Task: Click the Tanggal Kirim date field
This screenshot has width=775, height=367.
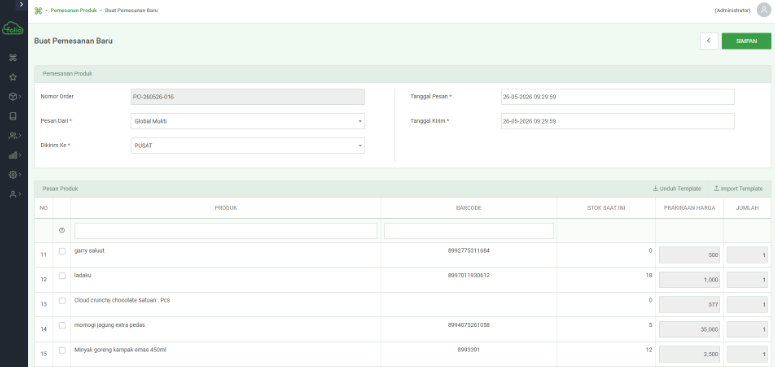Action: [x=617, y=121]
